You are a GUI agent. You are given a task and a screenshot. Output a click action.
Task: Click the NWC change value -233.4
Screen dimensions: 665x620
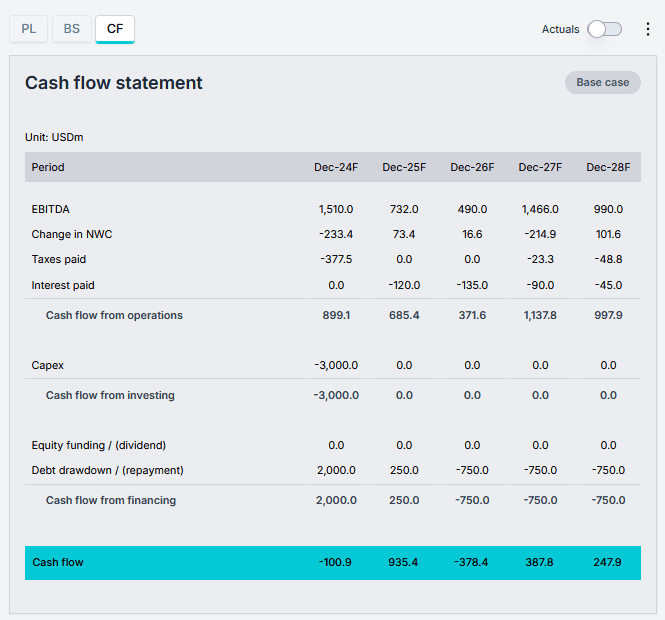pyautogui.click(x=336, y=234)
